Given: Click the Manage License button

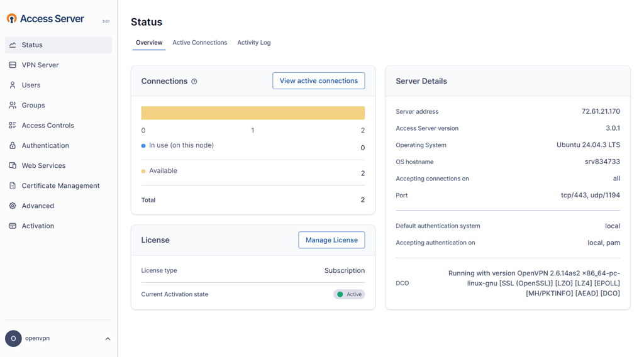Looking at the screenshot, I should pyautogui.click(x=331, y=240).
